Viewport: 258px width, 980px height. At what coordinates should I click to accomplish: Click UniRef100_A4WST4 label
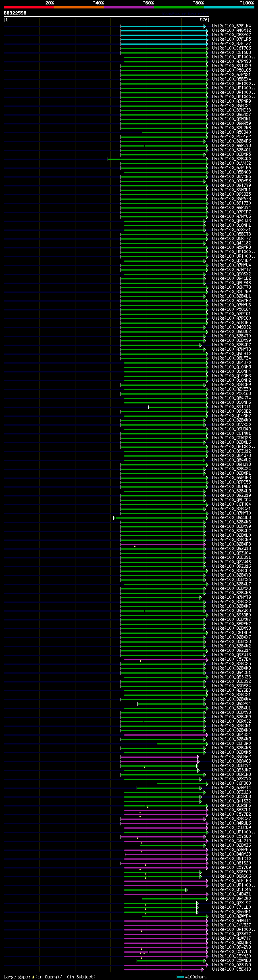tap(231, 921)
